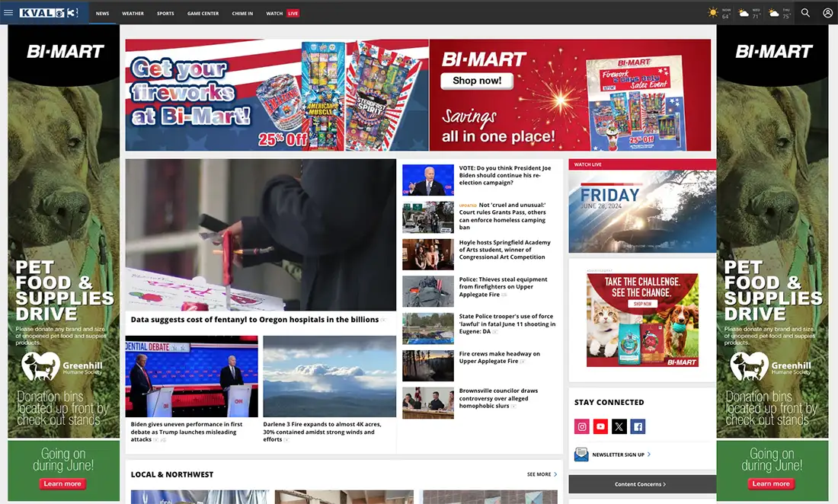Open the user account icon
The image size is (838, 504).
tap(827, 13)
